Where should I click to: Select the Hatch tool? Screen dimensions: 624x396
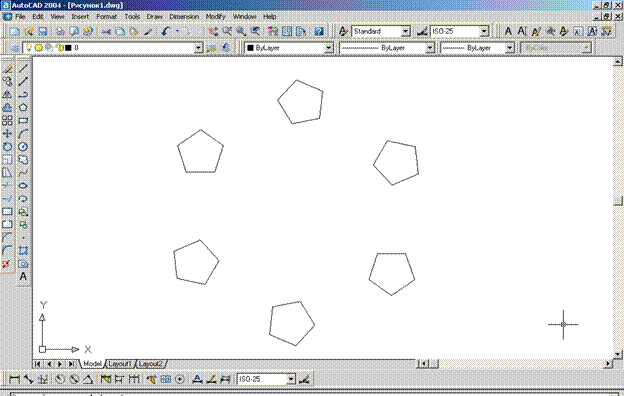point(23,251)
